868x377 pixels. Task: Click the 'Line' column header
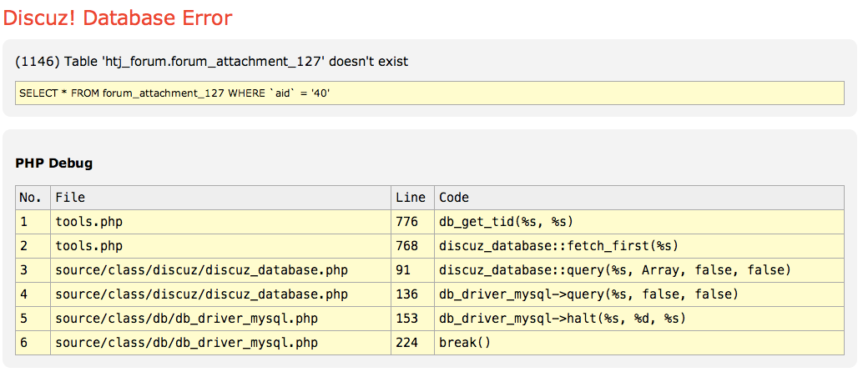412,198
